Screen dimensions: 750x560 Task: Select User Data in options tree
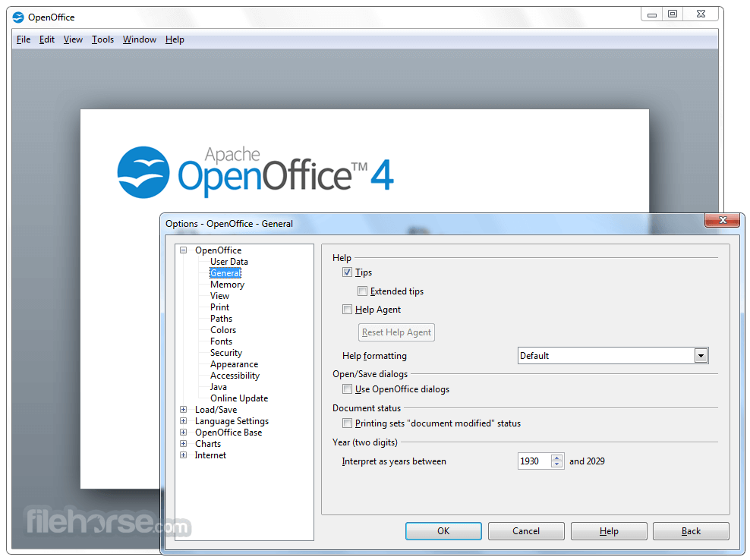pyautogui.click(x=229, y=262)
